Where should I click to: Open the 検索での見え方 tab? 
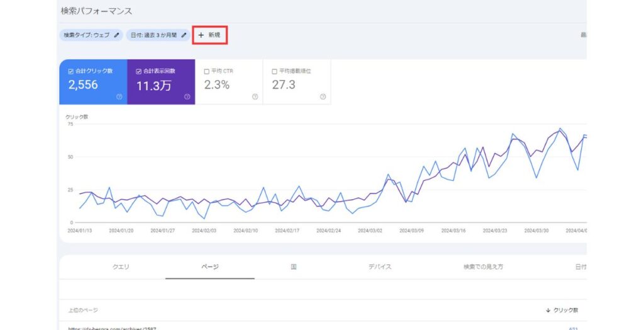(x=483, y=267)
